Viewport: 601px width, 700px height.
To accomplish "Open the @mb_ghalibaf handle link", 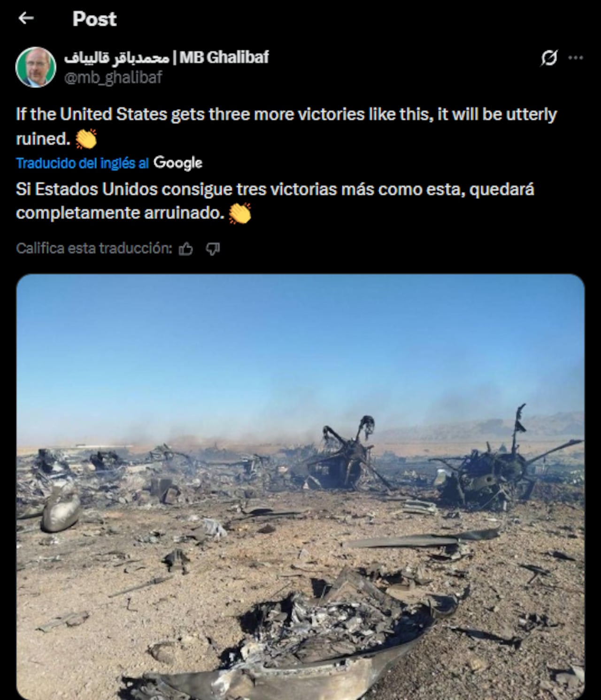I will click(x=113, y=77).
